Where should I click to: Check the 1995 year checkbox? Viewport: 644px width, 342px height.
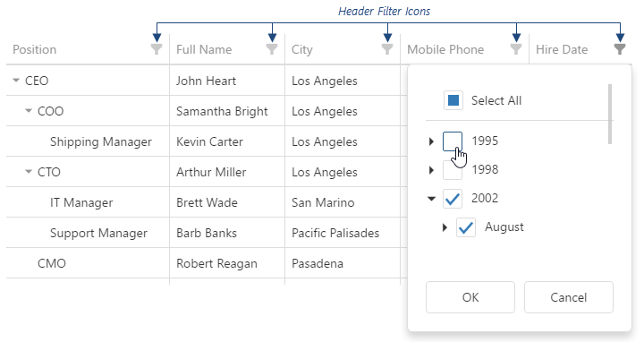(453, 141)
